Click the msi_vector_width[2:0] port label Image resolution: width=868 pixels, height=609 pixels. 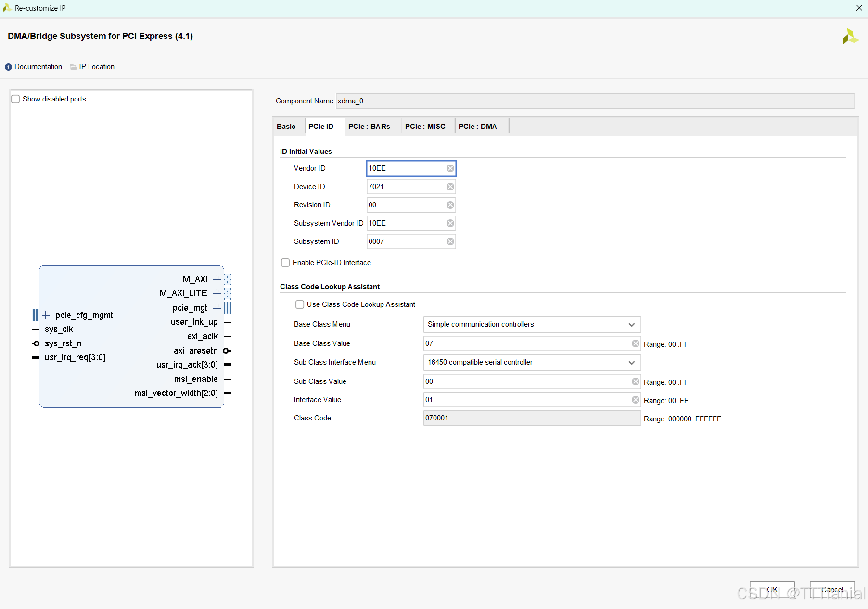[176, 393]
